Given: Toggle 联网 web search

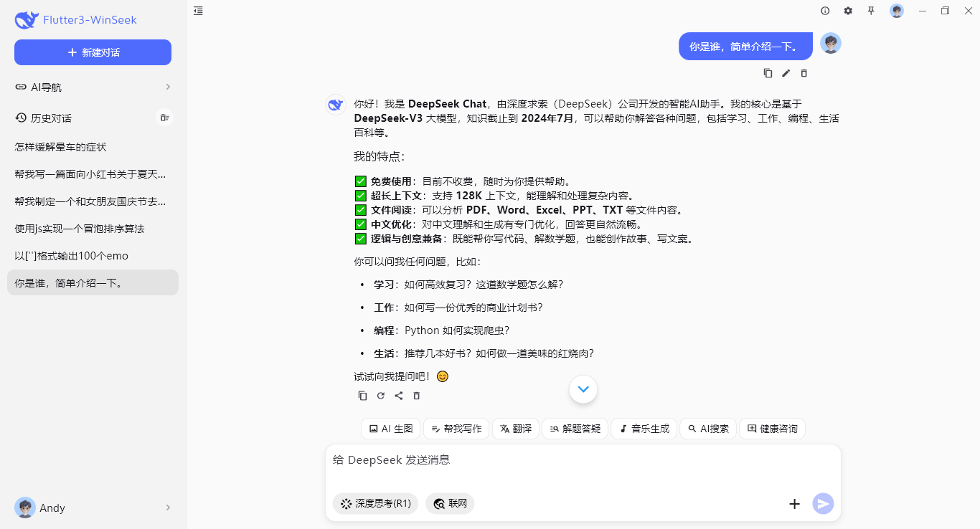Looking at the screenshot, I should tap(450, 504).
